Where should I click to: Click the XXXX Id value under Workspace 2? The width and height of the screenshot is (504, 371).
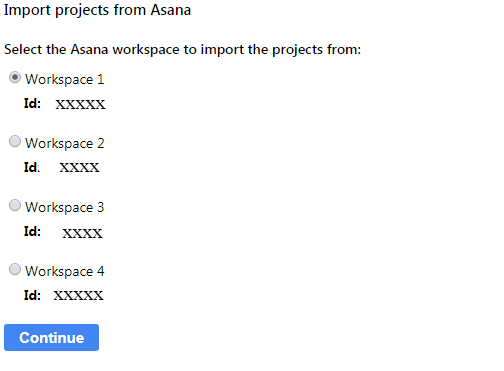click(x=79, y=167)
